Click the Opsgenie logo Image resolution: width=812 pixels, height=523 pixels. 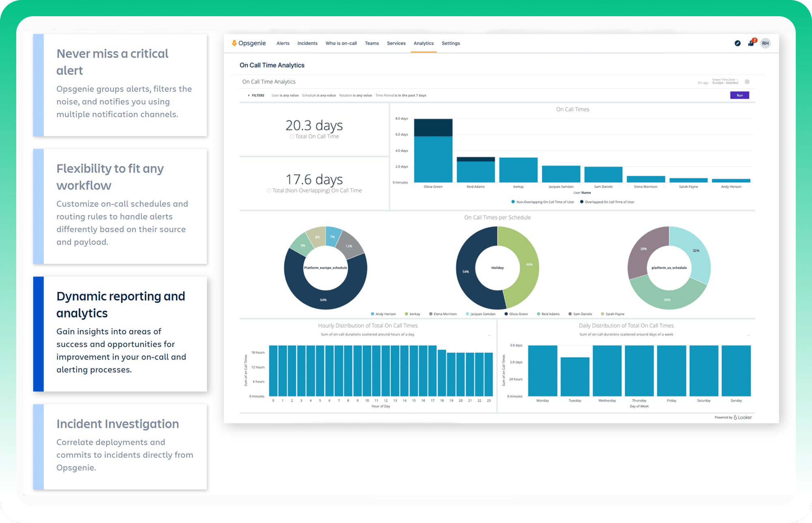point(248,43)
